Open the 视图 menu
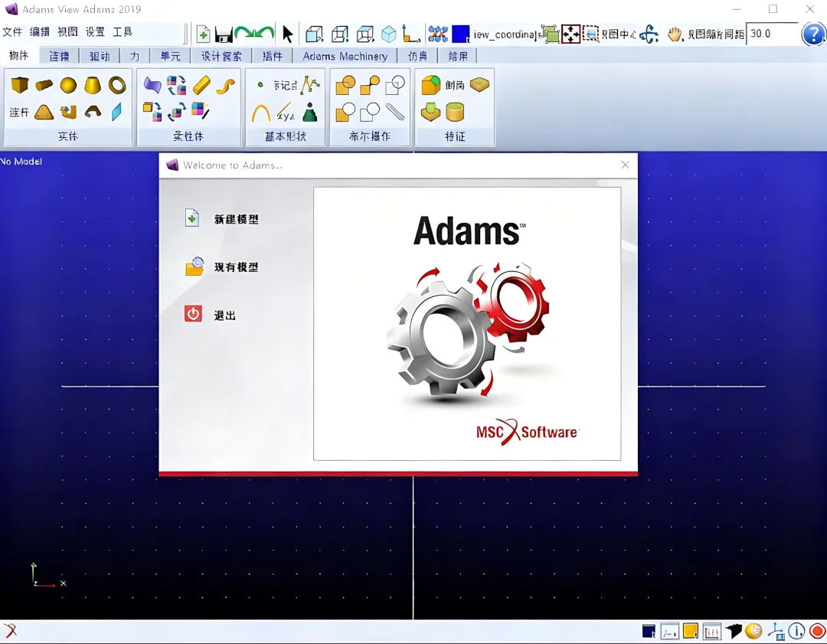This screenshot has width=827, height=644. click(x=67, y=31)
